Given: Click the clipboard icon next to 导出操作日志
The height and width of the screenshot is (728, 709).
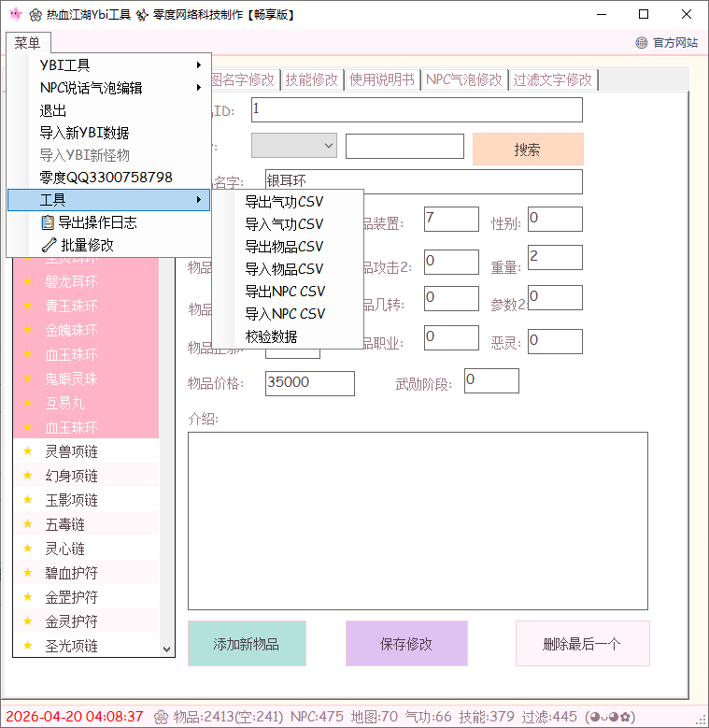Looking at the screenshot, I should [x=48, y=222].
